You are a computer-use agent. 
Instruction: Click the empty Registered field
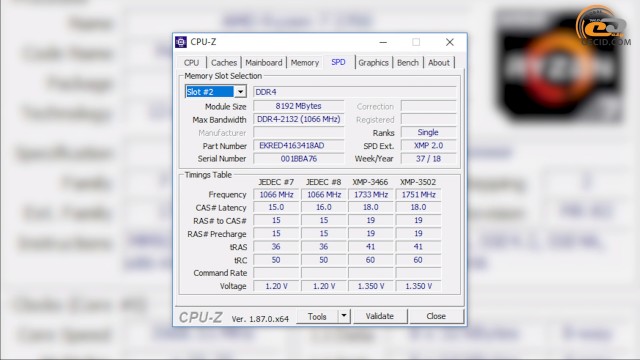pos(428,120)
